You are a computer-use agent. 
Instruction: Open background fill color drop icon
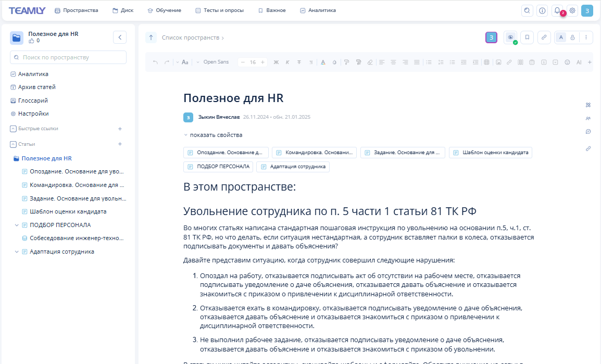(x=334, y=62)
